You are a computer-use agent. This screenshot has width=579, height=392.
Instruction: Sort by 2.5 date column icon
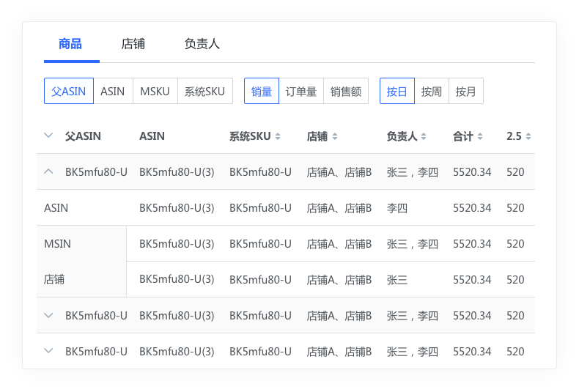[x=528, y=136]
